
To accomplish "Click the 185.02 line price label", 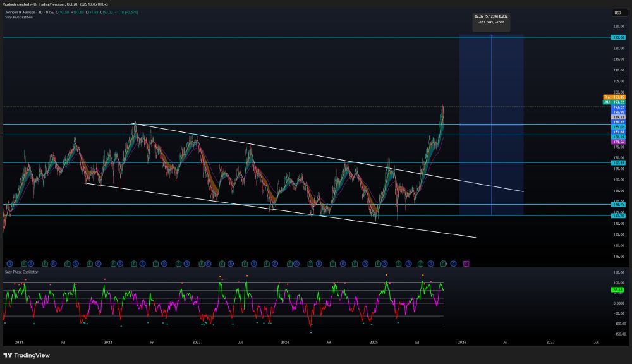I will coord(618,127).
